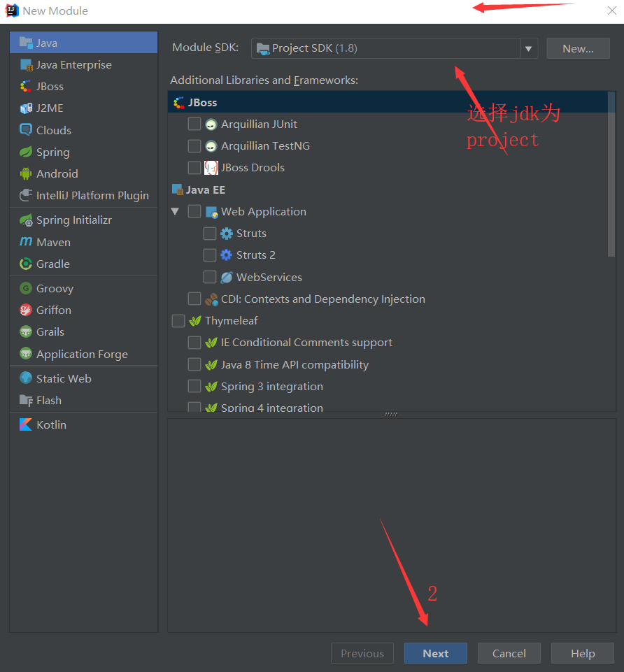Switch to the Clouds category
The height and width of the screenshot is (672, 624).
click(x=52, y=130)
